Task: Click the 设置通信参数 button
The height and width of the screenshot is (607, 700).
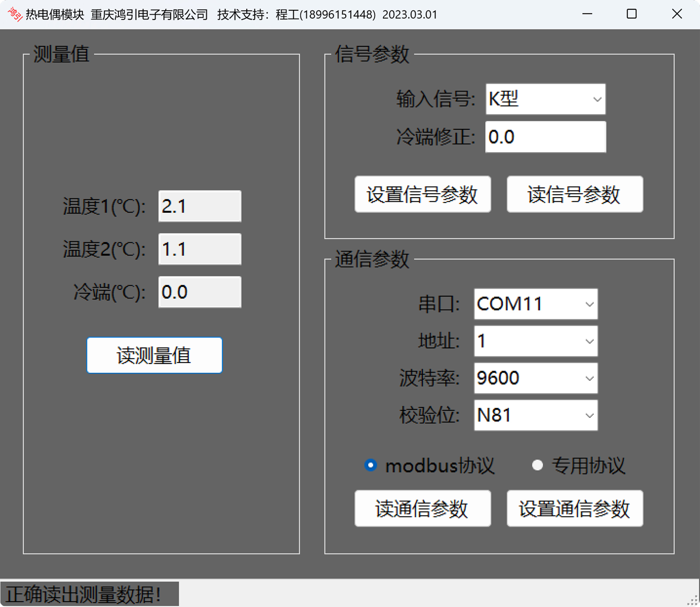Action: tap(575, 508)
